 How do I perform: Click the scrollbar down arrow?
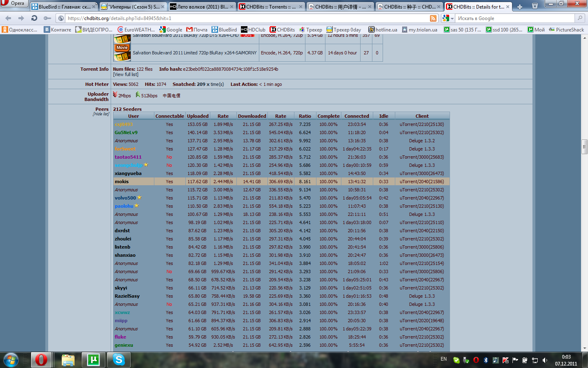pos(584,348)
